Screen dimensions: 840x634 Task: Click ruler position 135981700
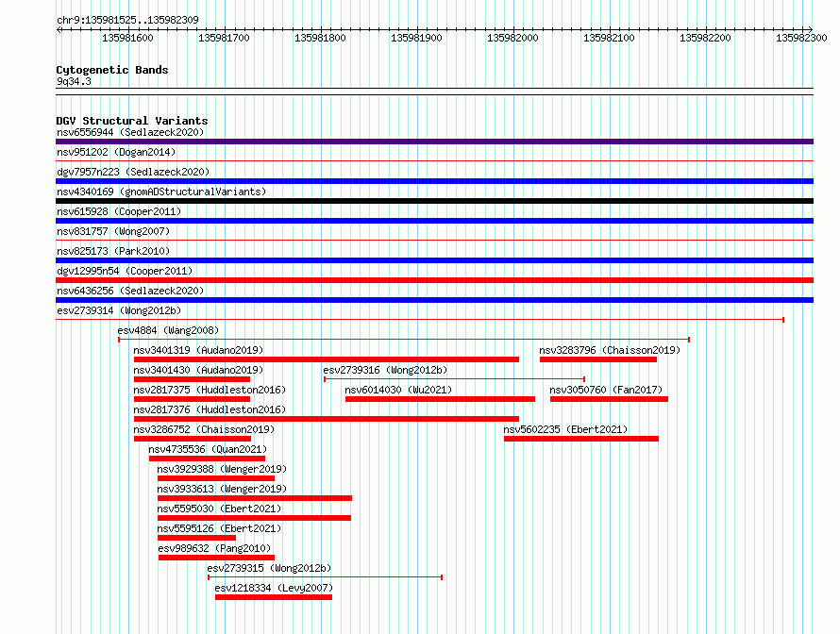(x=224, y=38)
